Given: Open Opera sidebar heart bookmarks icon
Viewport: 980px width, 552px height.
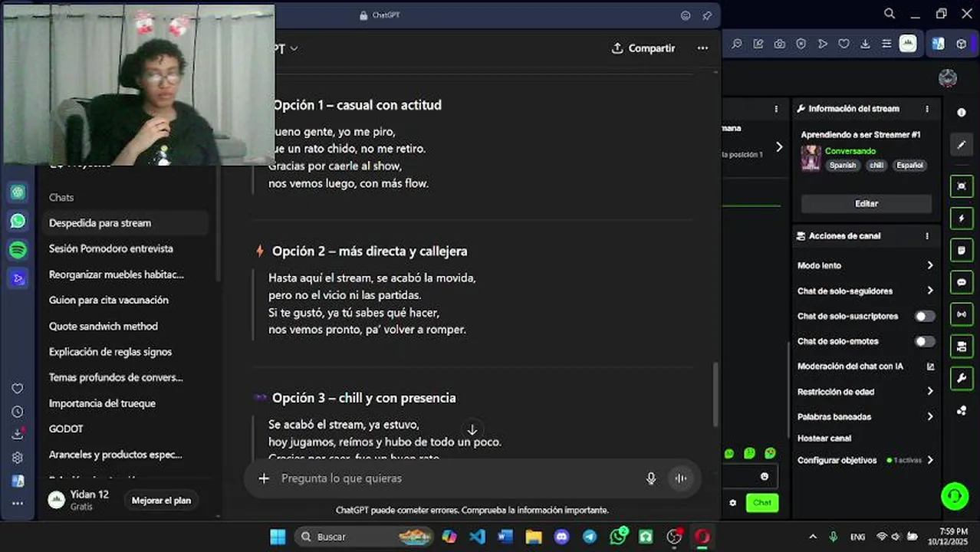Looking at the screenshot, I should click(18, 389).
